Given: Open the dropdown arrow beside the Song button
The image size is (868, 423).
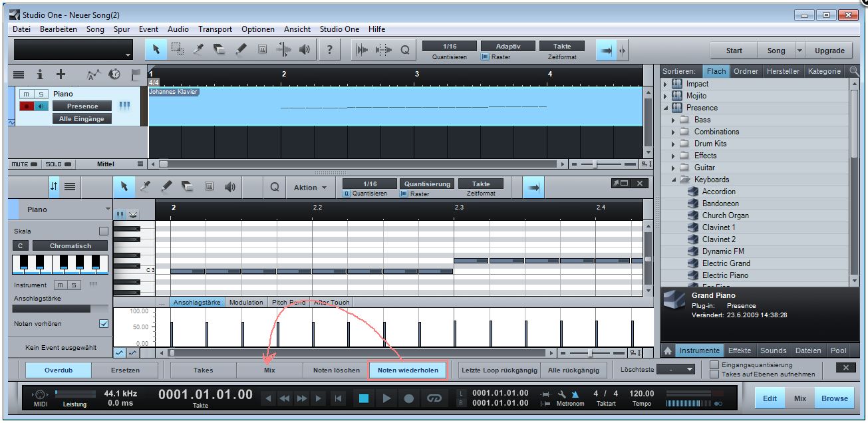Looking at the screenshot, I should (x=799, y=51).
